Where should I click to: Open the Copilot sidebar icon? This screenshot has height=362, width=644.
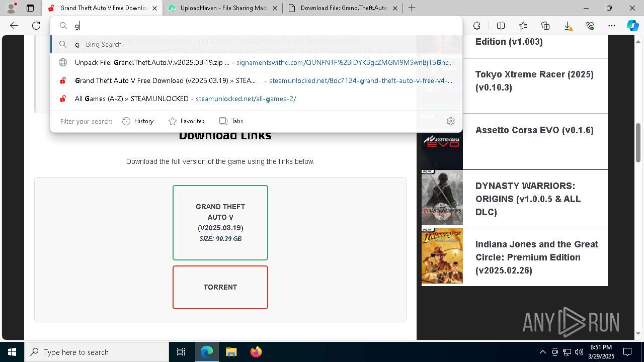tap(632, 26)
